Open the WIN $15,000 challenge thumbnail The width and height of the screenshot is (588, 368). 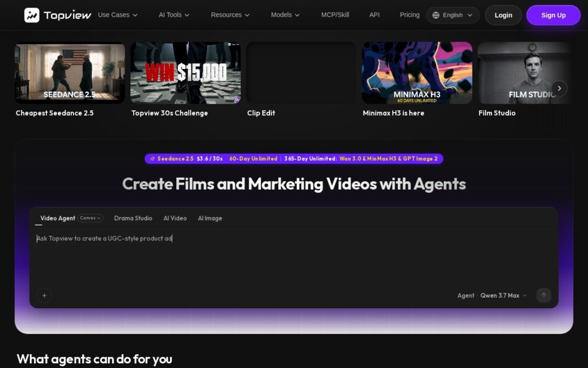tap(185, 73)
